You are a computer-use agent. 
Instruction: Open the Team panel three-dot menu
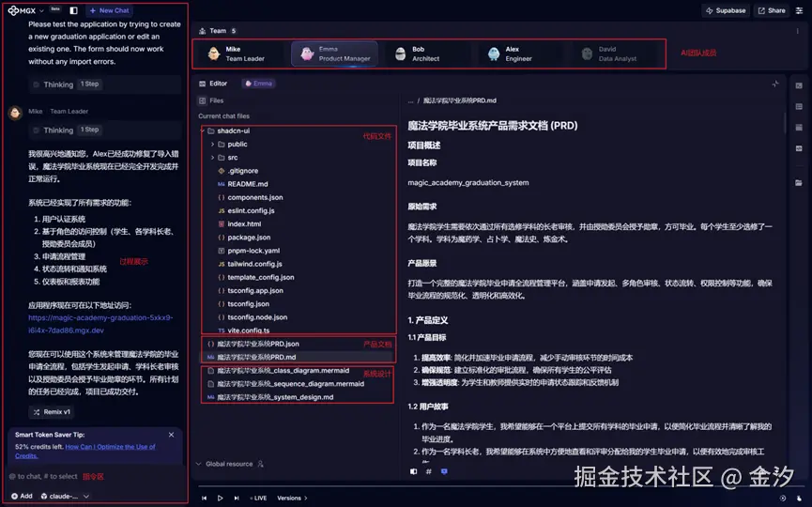[x=797, y=31]
